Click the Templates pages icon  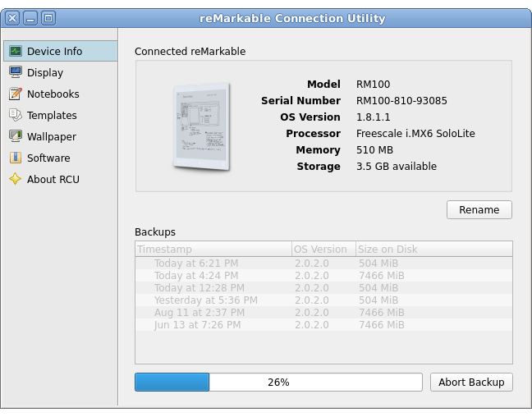point(16,115)
